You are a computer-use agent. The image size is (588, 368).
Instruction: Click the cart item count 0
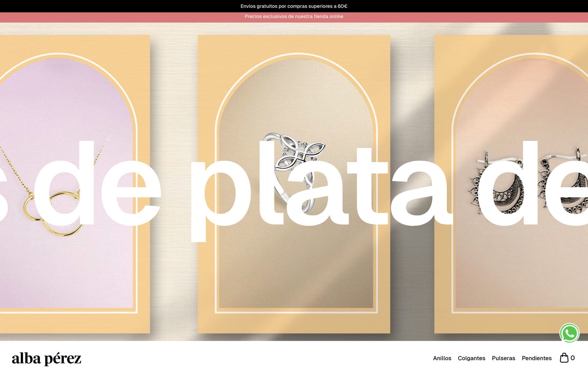point(573,358)
